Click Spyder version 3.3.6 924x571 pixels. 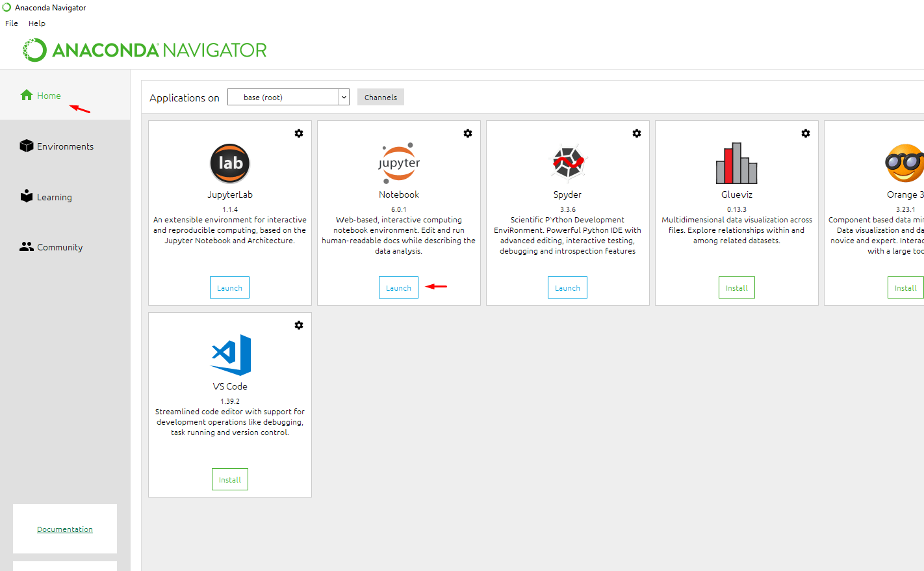[568, 209]
